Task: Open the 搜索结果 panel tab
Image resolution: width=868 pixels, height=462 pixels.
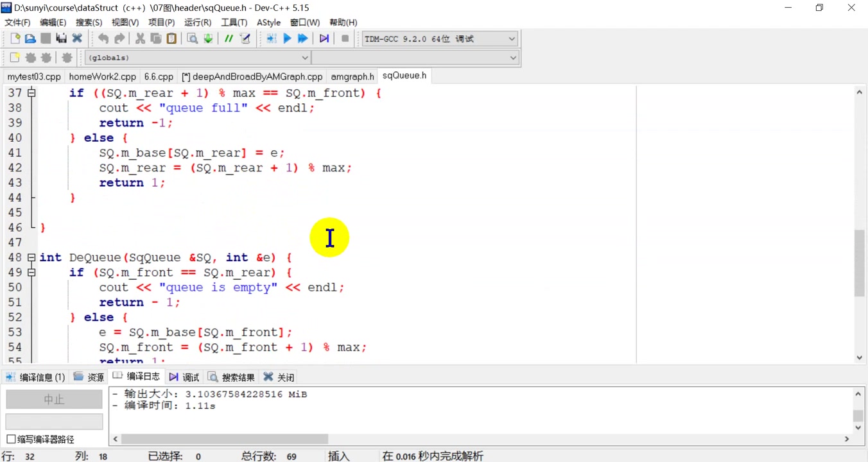Action: (x=231, y=377)
